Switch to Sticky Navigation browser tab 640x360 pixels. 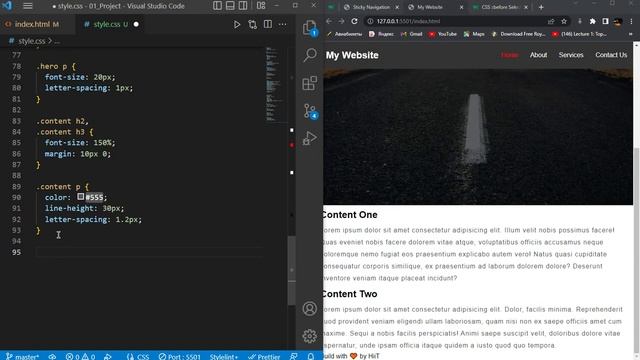pyautogui.click(x=371, y=7)
